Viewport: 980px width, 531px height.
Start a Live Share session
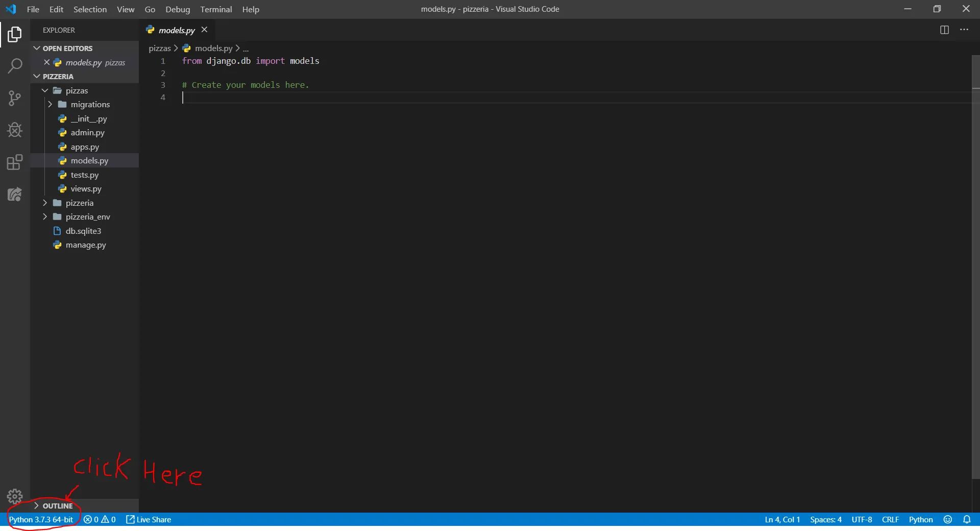click(149, 519)
